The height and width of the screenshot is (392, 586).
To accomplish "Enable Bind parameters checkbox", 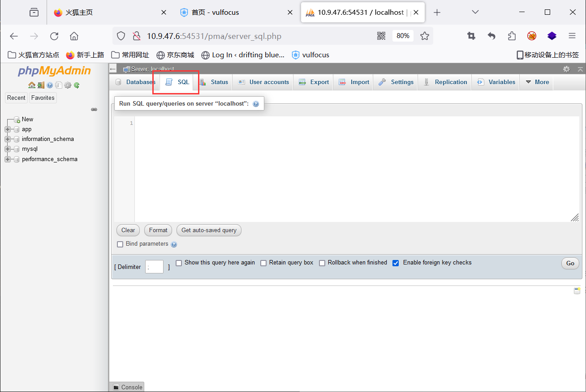I will coord(120,244).
